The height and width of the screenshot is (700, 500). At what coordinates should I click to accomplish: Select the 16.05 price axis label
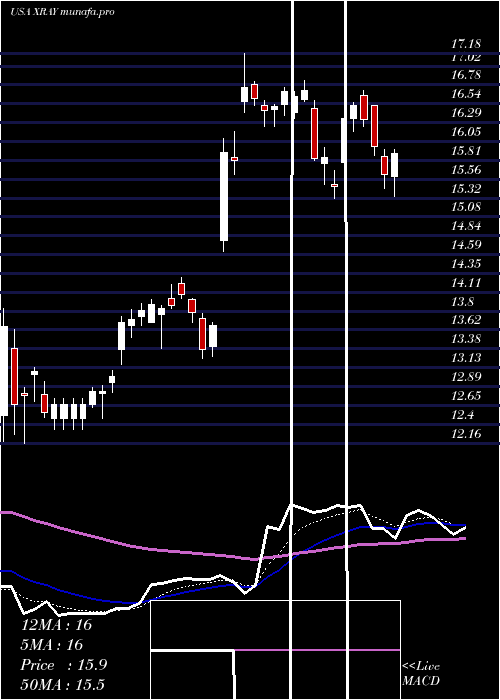(x=466, y=131)
